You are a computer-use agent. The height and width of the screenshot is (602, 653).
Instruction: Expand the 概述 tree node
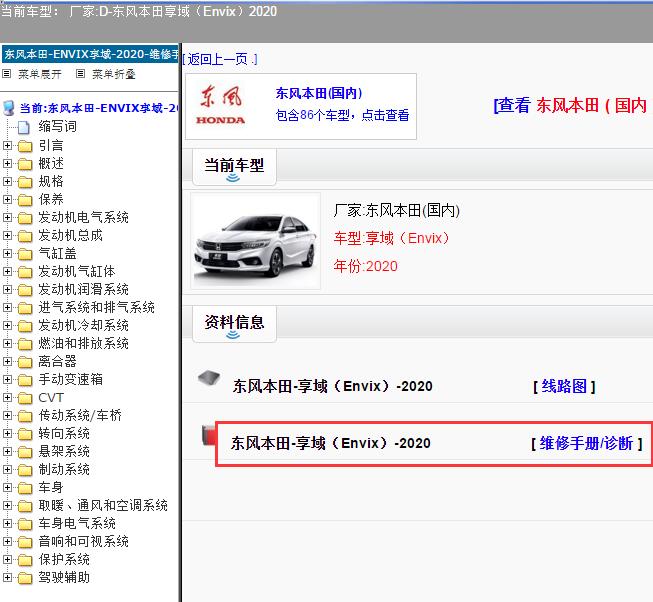7,163
